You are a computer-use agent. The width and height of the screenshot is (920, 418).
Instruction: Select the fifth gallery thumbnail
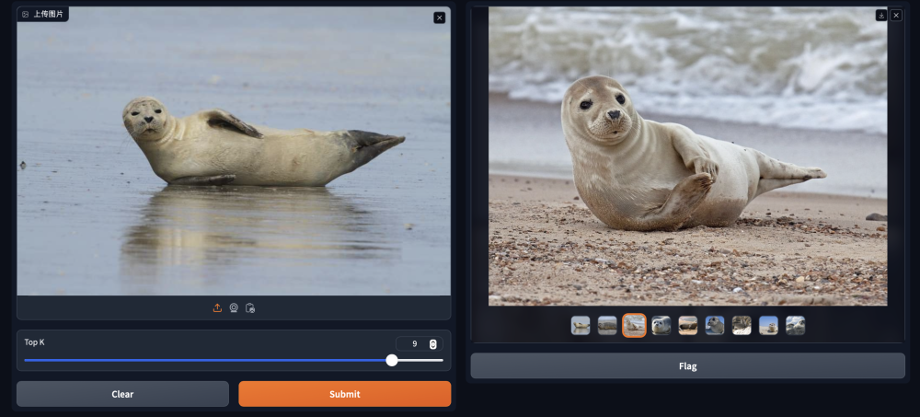tap(688, 325)
